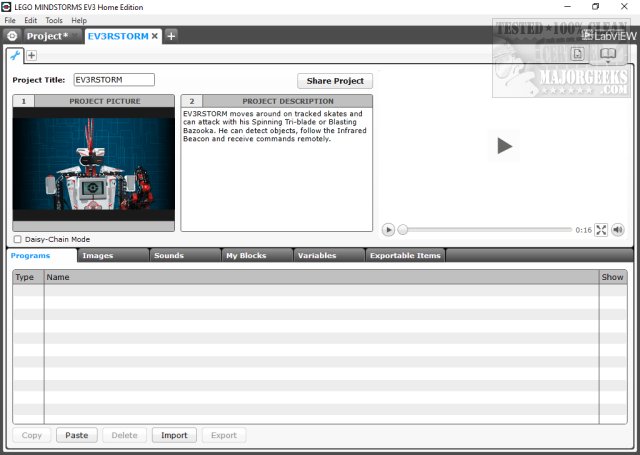Add a new program with small plus
Viewport: 640px width, 455px height.
point(31,55)
